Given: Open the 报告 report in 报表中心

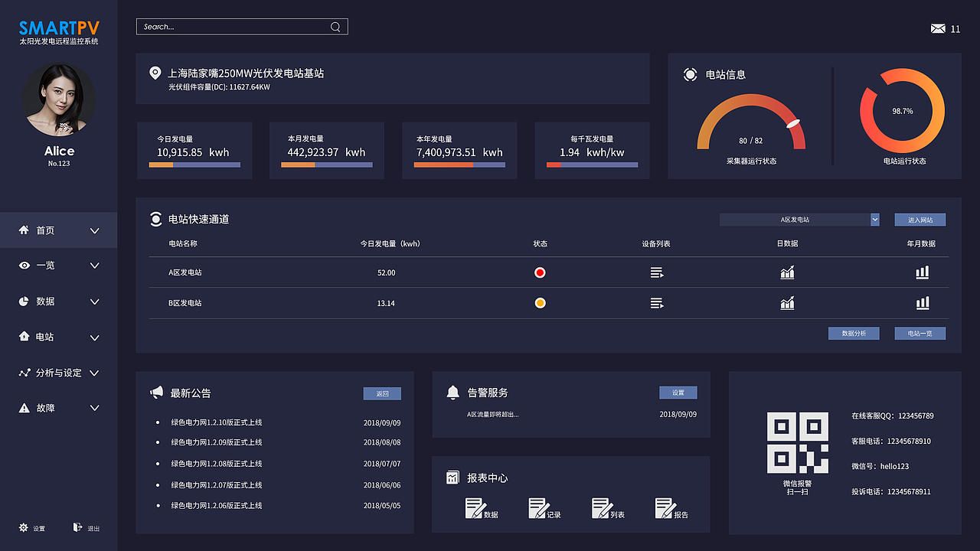Looking at the screenshot, I should pos(663,507).
